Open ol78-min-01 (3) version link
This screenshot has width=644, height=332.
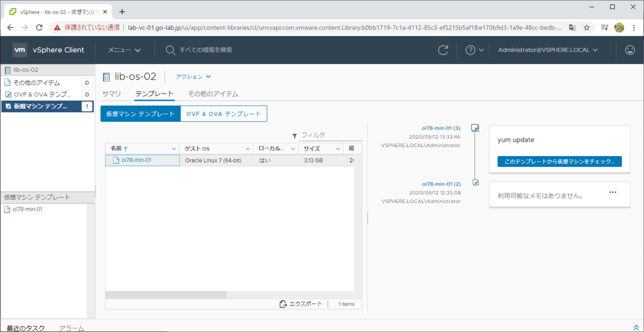(x=441, y=128)
